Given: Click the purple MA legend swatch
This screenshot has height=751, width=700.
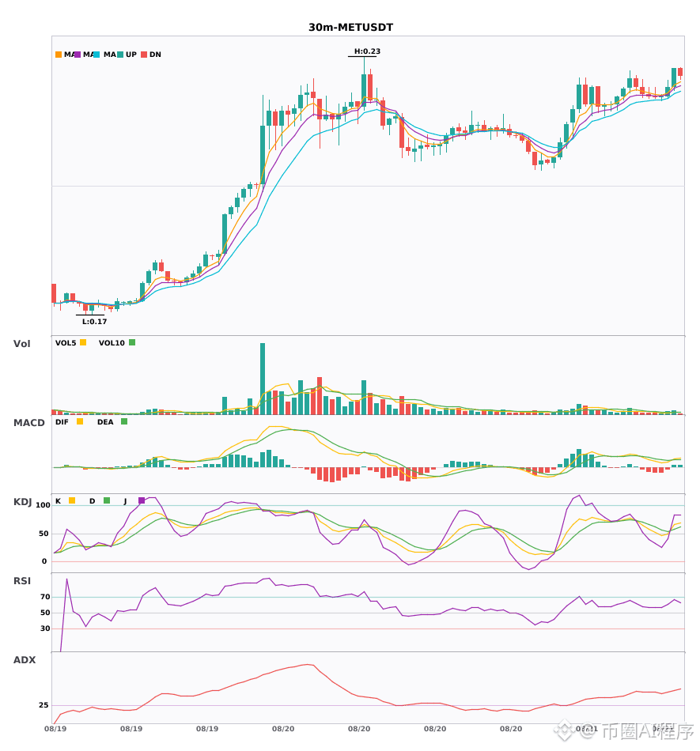Looking at the screenshot, I should 78,55.
